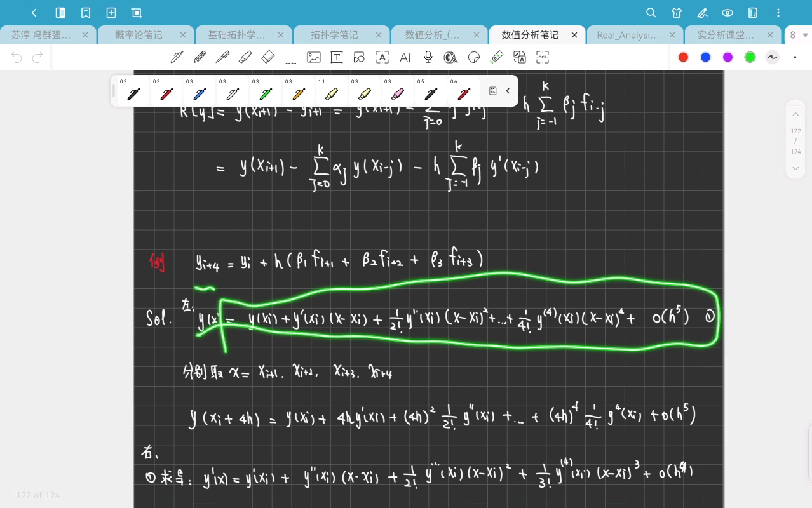Switch to the 拓扑学笔记 tab
This screenshot has width=812, height=508.
[334, 36]
